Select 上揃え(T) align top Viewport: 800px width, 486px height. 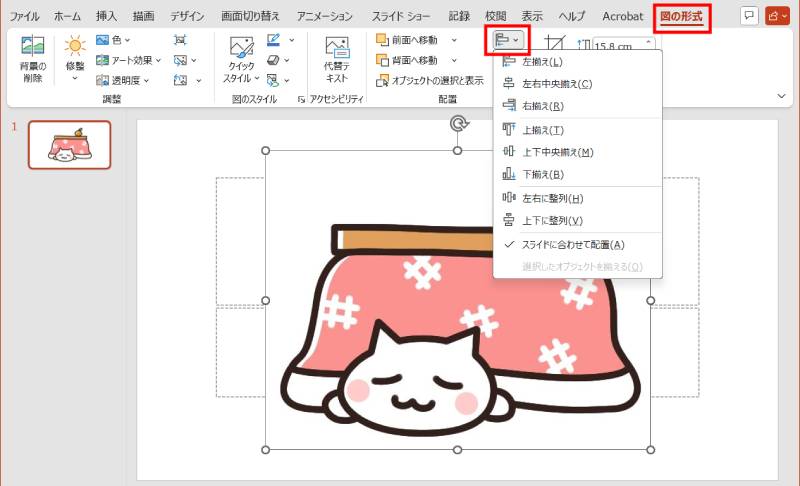click(x=578, y=130)
